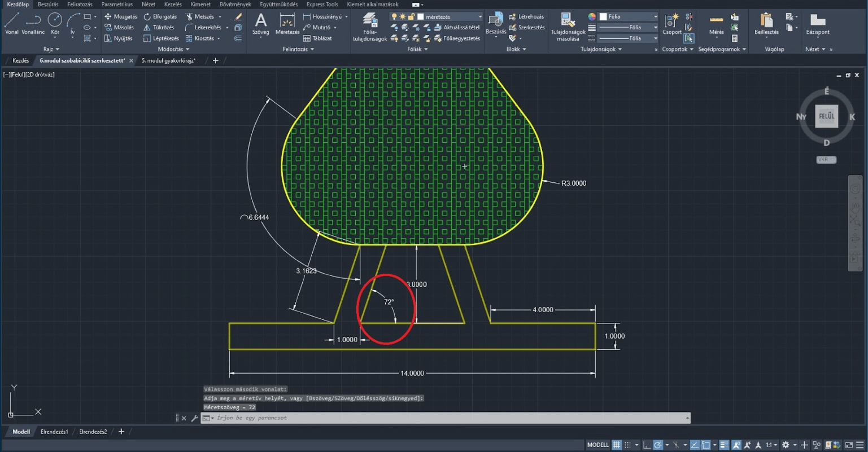Open the object color Fólia swatch dropdown
This screenshot has height=452, width=868.
pos(628,17)
